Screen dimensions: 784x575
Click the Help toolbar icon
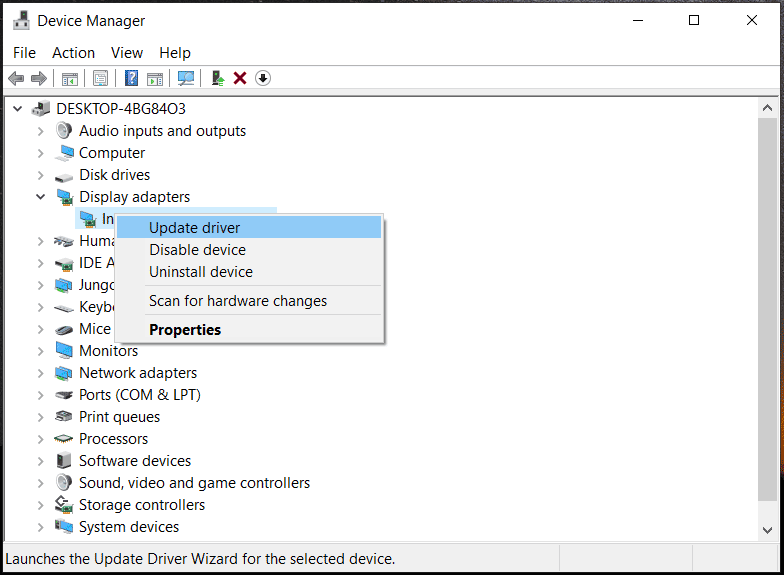coord(131,78)
